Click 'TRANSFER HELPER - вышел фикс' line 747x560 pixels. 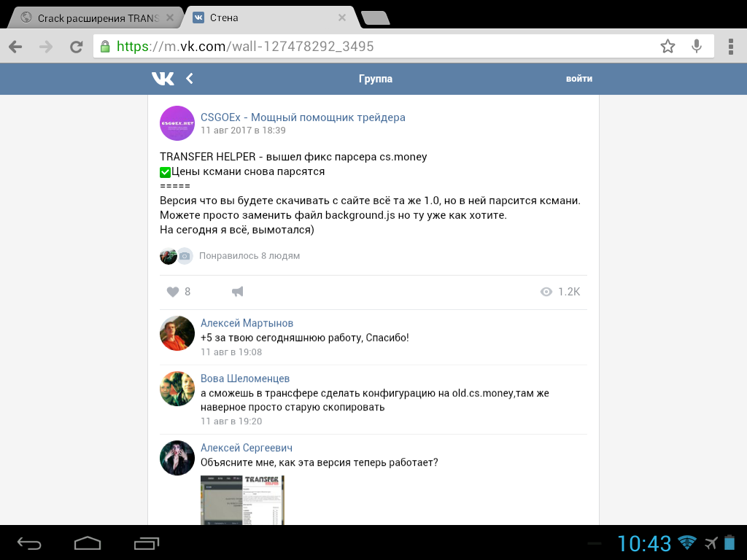(293, 157)
